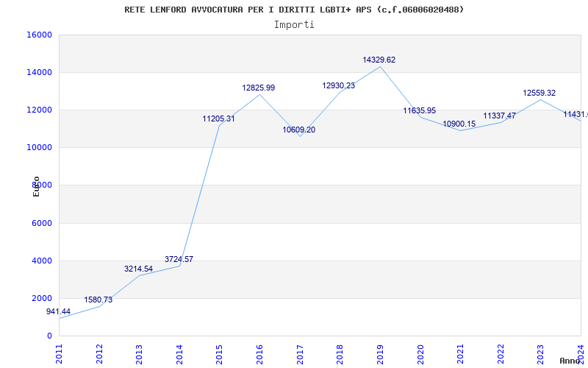Click the 'Euro' y-axis label
The image size is (588, 368).
(36, 187)
